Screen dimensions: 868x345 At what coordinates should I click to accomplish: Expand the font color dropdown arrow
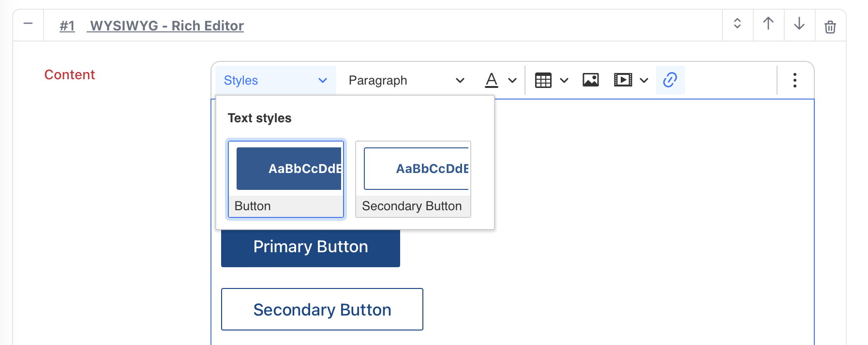tap(512, 81)
